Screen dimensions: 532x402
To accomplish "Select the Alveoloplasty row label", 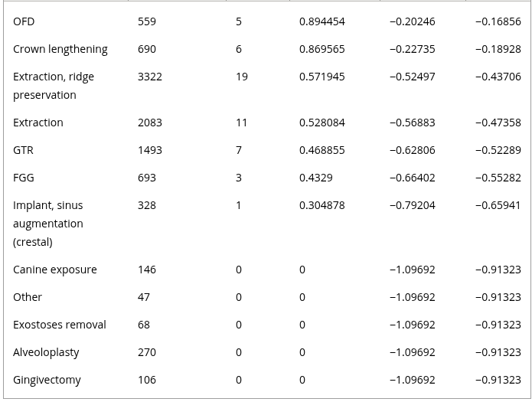I will [x=46, y=352].
